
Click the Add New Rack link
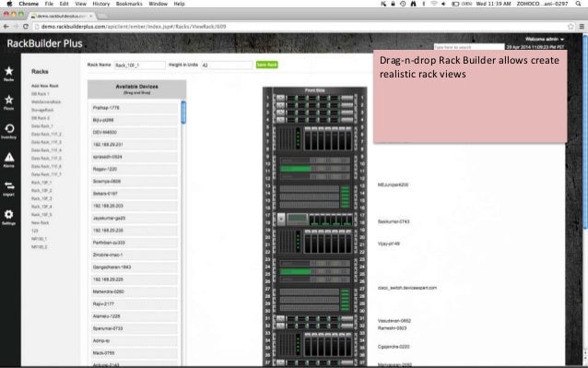click(x=45, y=86)
